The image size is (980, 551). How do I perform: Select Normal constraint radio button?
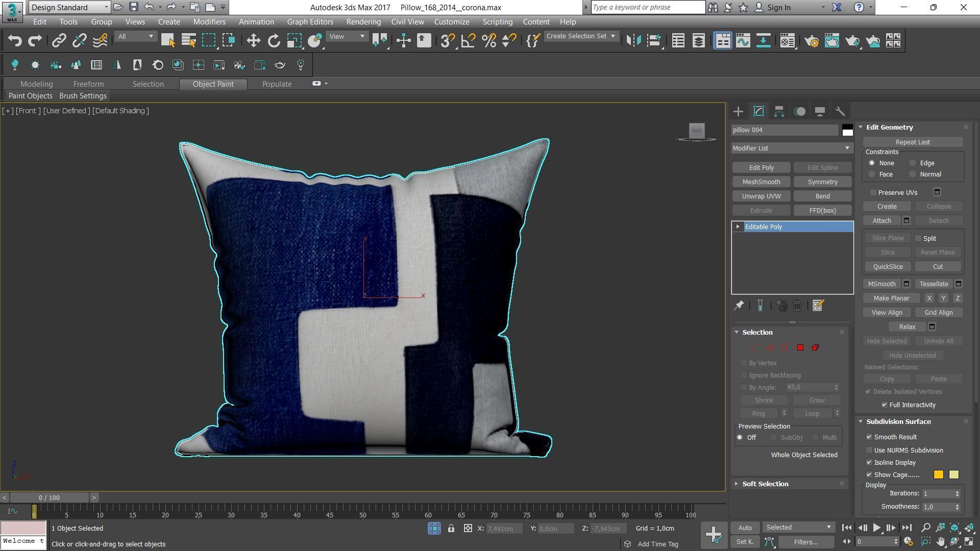coord(913,174)
